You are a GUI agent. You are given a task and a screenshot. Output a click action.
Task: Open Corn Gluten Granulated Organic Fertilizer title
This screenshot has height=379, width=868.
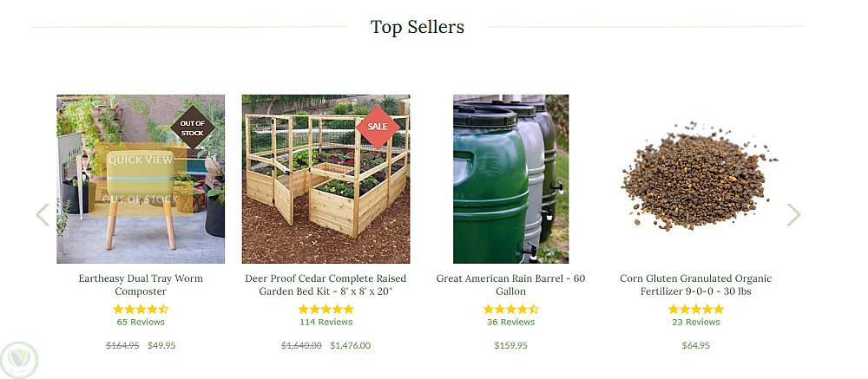point(695,284)
